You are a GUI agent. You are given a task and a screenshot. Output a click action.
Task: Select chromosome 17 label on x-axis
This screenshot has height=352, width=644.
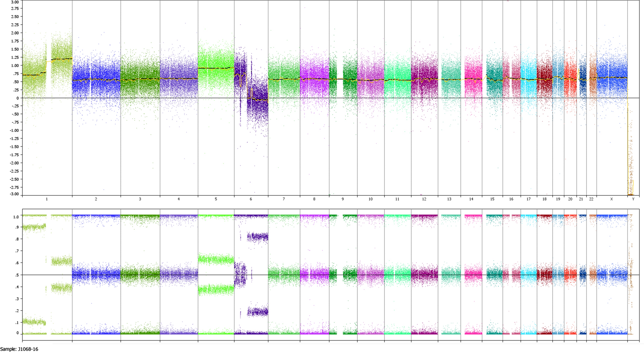(x=528, y=199)
